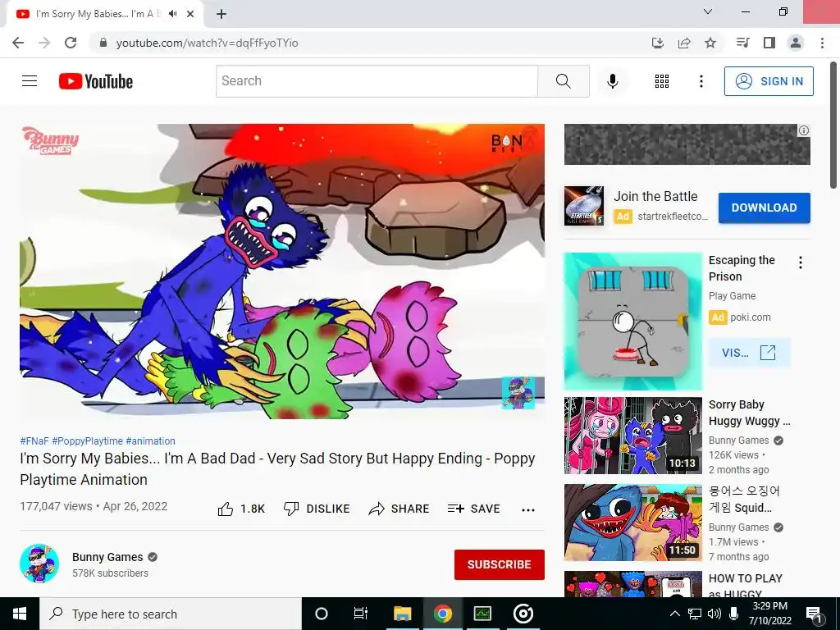
Task: Open the YouTube apps grid icon
Action: coord(662,81)
